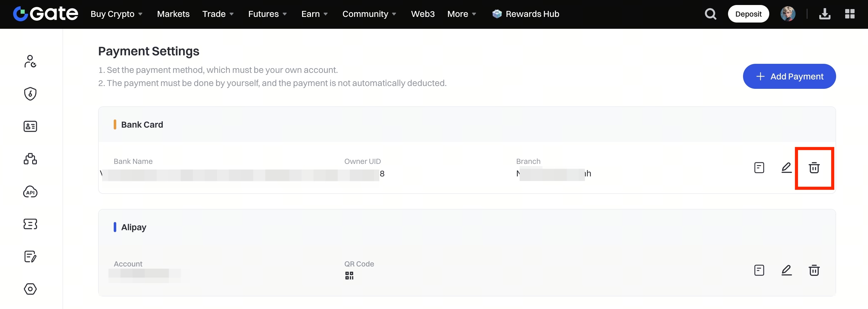The width and height of the screenshot is (868, 309).
Task: Open the security shield sidebar item
Action: click(x=30, y=94)
